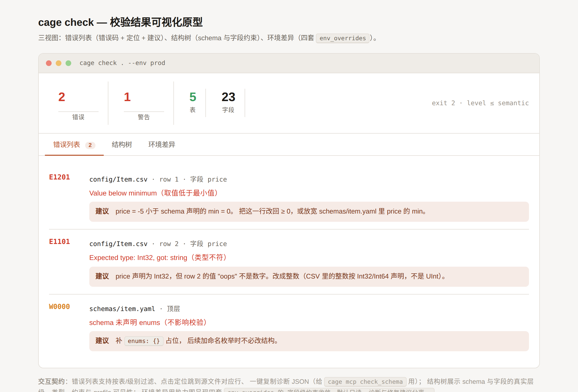The width and height of the screenshot is (578, 392).
Task: Click the red window dot
Action: [49, 63]
